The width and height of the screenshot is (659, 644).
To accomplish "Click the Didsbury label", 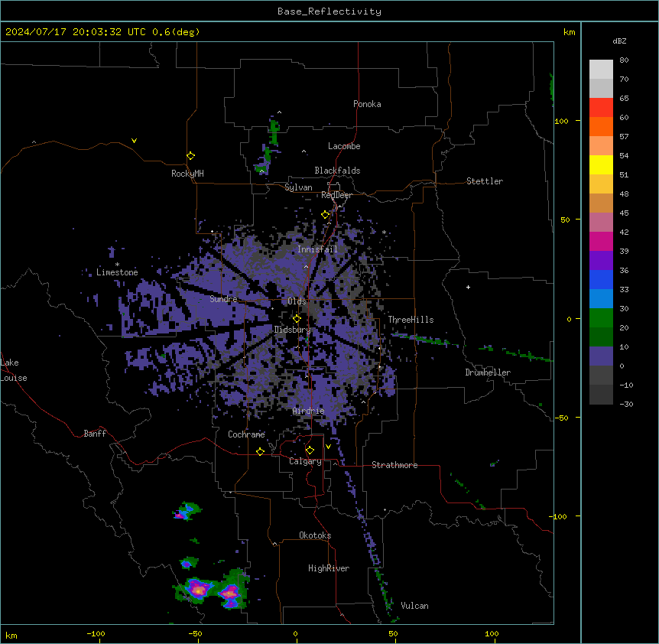I will (x=293, y=330).
